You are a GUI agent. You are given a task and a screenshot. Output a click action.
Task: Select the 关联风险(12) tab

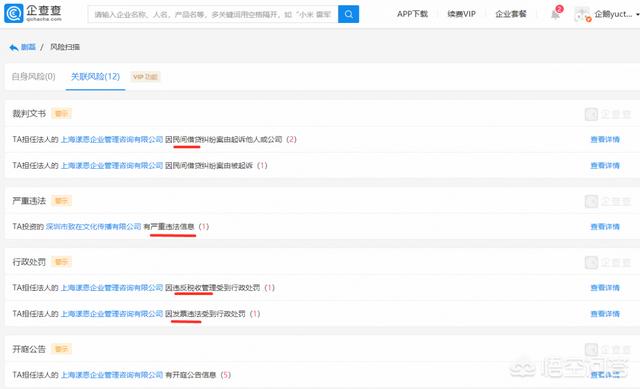pyautogui.click(x=96, y=76)
